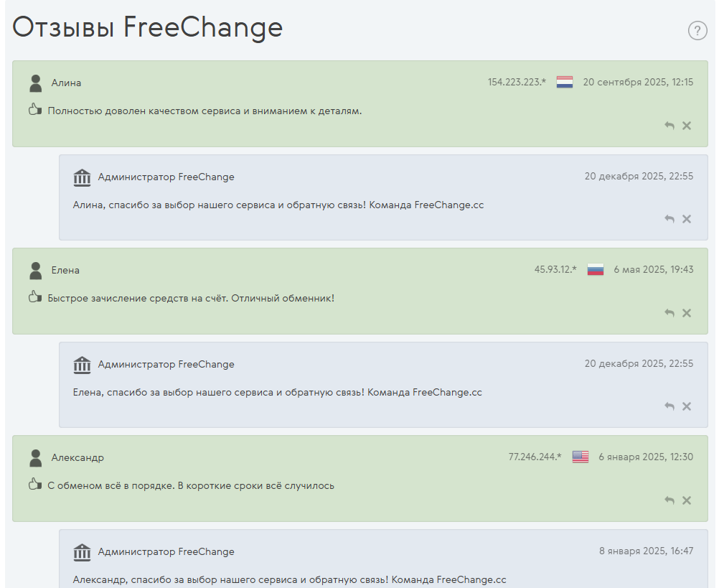
Task: Remove administrator's reply to Елена
Action: 687,406
